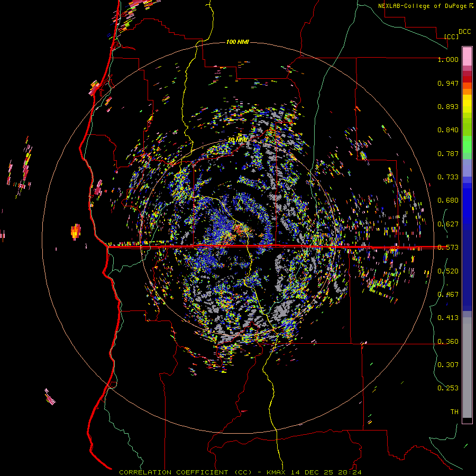Pick the 0.253 scale value

tap(448, 388)
